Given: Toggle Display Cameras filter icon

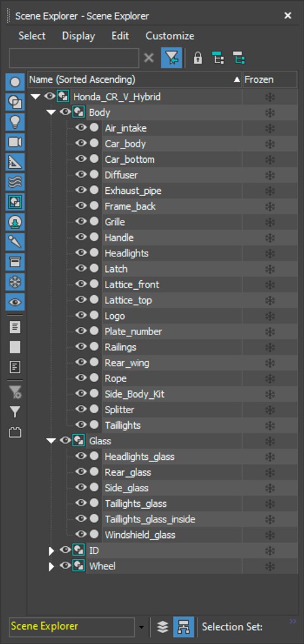Looking at the screenshot, I should tap(15, 142).
